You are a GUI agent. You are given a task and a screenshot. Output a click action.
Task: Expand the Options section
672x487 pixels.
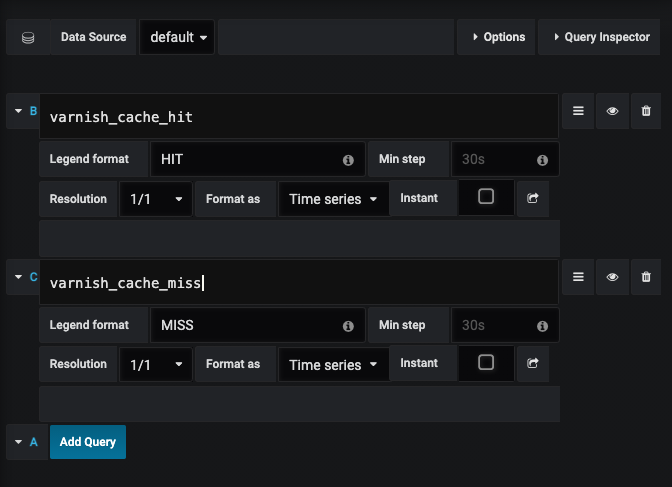[496, 37]
